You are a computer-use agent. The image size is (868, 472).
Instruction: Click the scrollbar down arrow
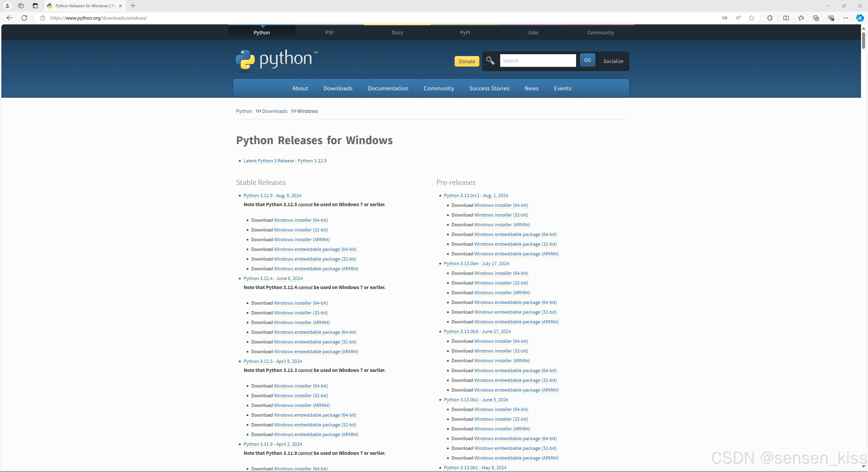click(863, 466)
